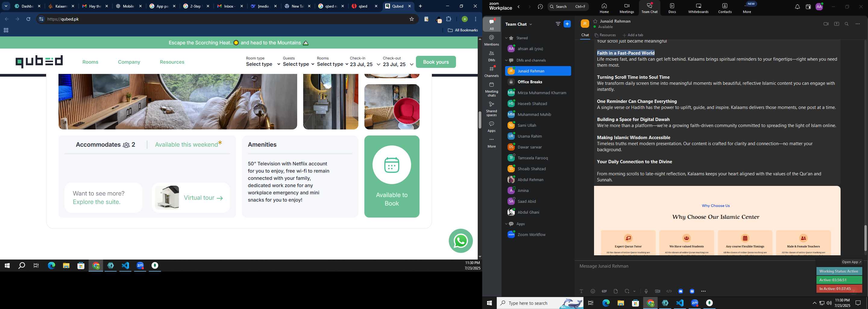The image size is (868, 309).
Task: Share screen icon in chat header
Action: [x=837, y=24]
